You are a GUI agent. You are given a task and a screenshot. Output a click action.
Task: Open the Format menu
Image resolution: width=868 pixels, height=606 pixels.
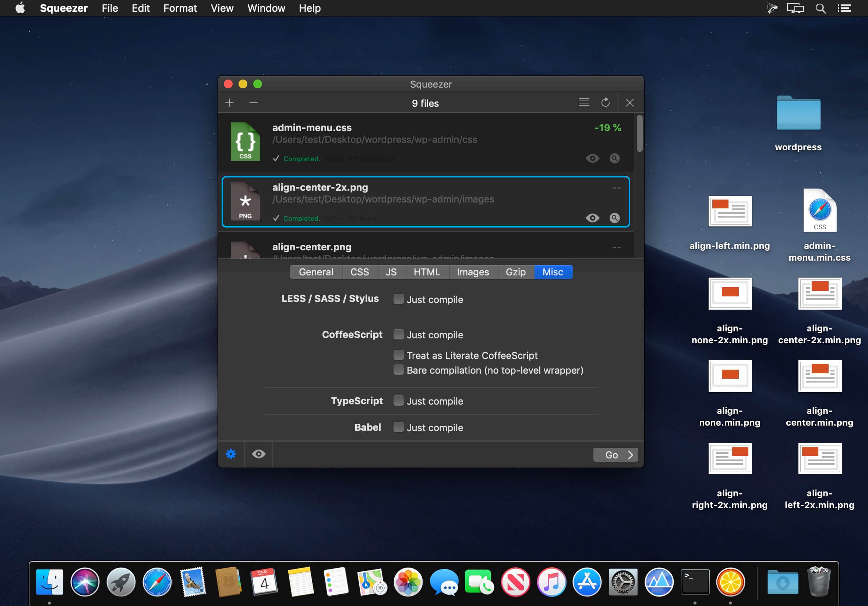pyautogui.click(x=180, y=8)
